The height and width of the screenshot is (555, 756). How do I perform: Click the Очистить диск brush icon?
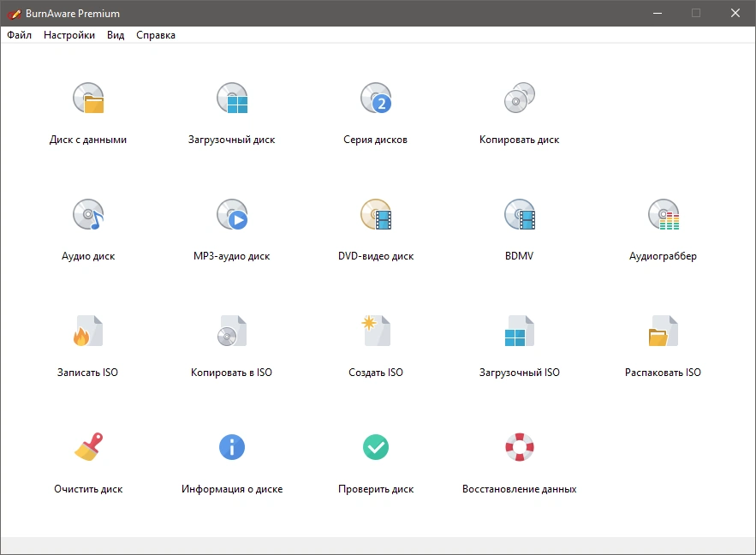(88, 447)
